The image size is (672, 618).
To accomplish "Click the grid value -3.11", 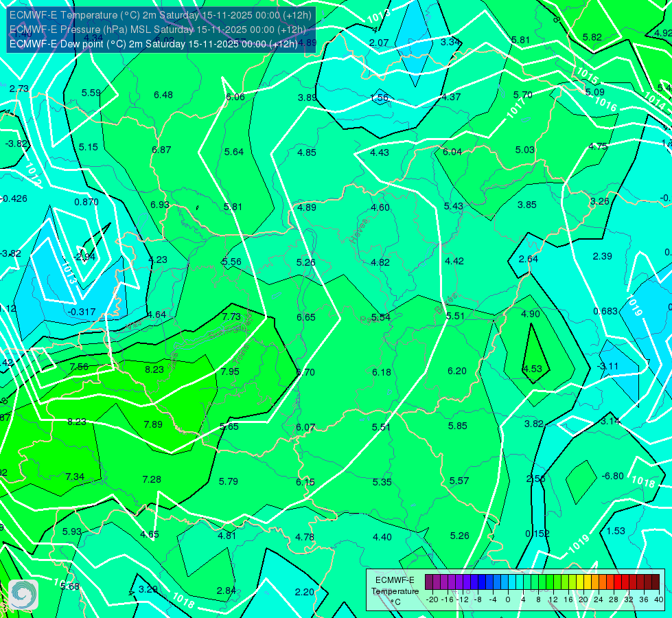I will 607,366.
